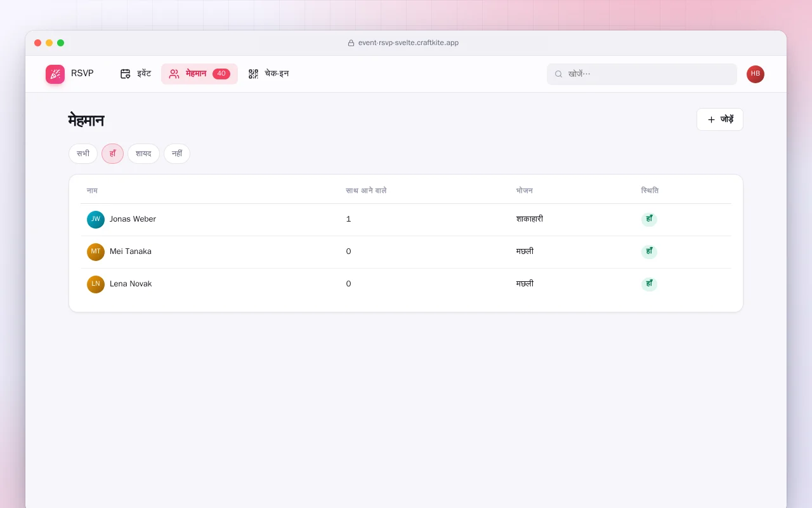Image resolution: width=812 pixels, height=508 pixels.
Task: Select the नहीं filter chip
Action: pyautogui.click(x=177, y=154)
